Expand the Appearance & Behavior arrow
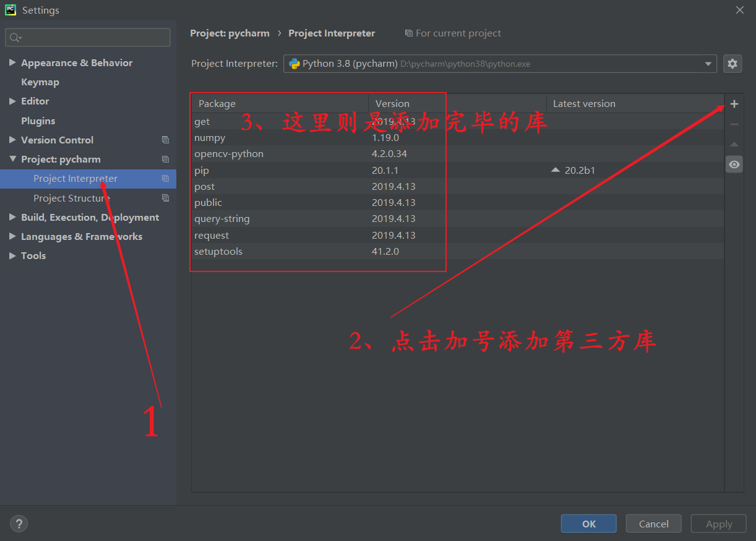This screenshot has width=756, height=541. pos(12,62)
